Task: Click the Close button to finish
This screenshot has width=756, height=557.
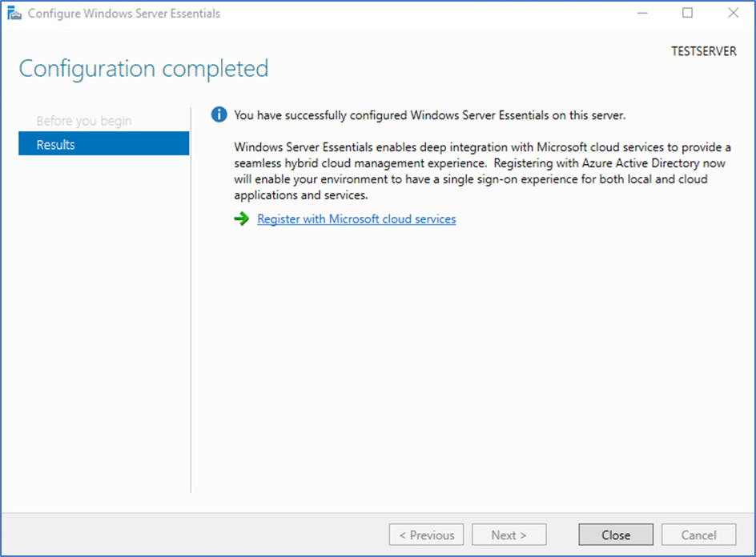Action: 616,535
